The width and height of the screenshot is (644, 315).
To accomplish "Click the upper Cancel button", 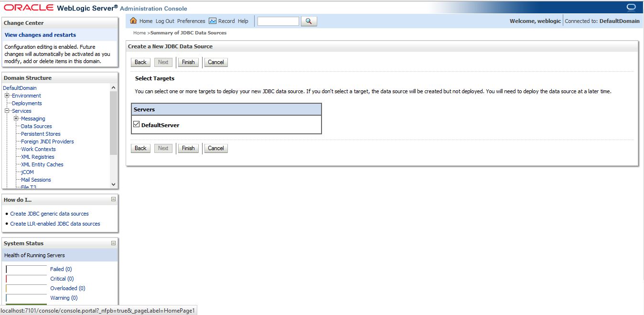I will pyautogui.click(x=216, y=62).
